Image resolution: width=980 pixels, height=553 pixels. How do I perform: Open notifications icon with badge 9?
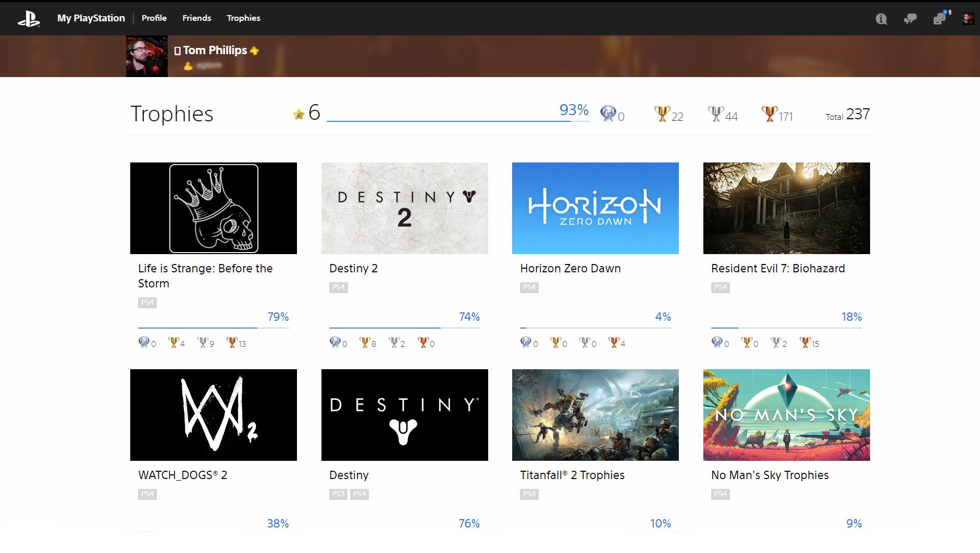[x=940, y=19]
